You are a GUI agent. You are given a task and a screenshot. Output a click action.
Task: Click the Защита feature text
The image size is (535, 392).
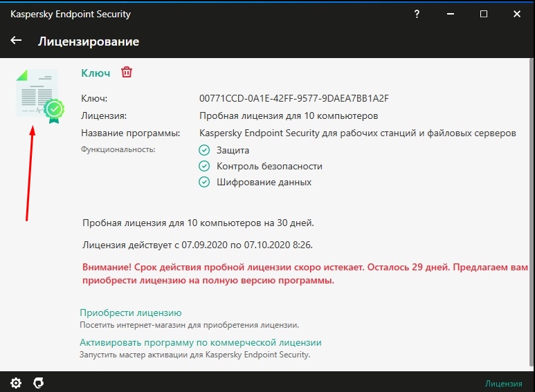[233, 150]
